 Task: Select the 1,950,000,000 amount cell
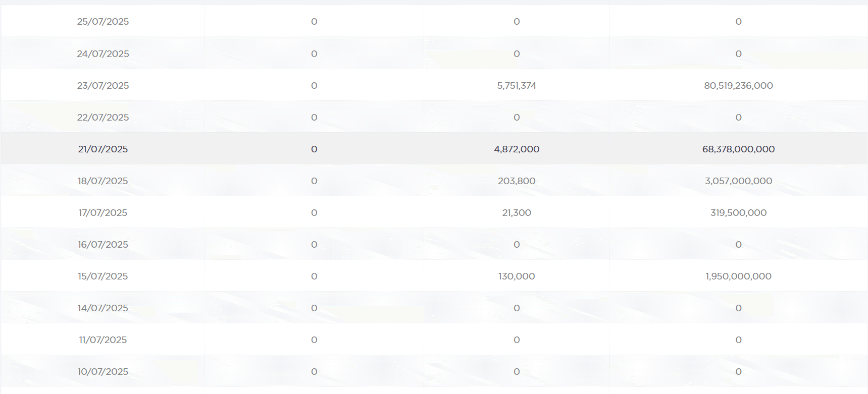coord(738,276)
